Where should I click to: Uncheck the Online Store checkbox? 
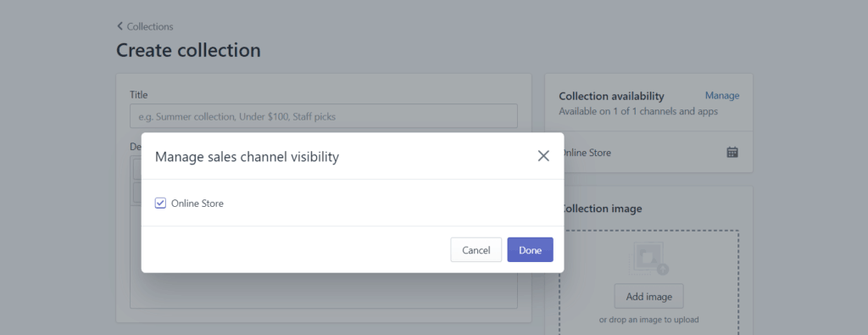pos(160,204)
